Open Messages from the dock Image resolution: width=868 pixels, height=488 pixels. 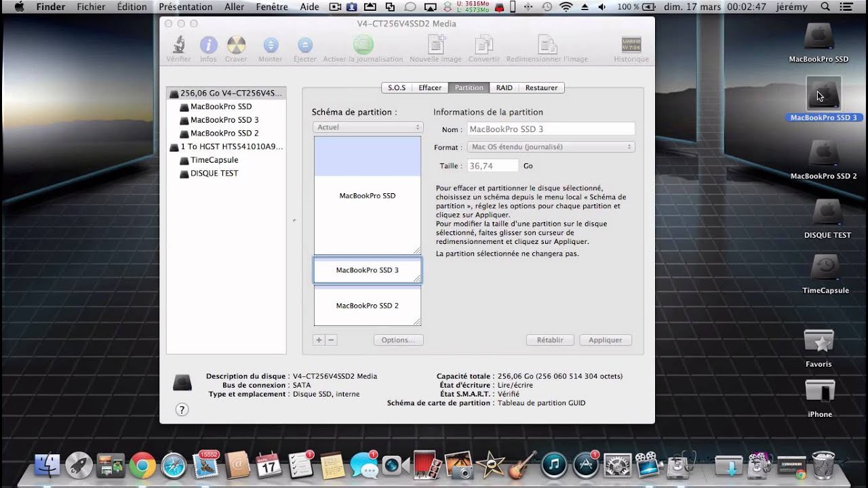coord(364,465)
